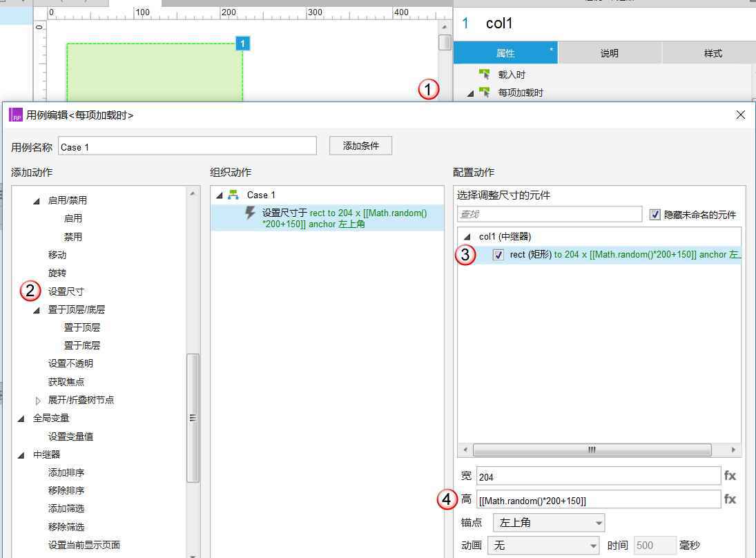Image resolution: width=756 pixels, height=558 pixels.
Task: Click the lightning icon of the 设置尺寸于 action
Action: coord(250,213)
